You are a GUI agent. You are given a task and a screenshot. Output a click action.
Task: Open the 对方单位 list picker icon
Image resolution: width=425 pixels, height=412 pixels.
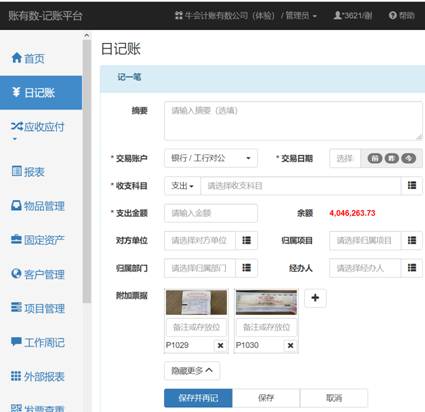point(246,240)
